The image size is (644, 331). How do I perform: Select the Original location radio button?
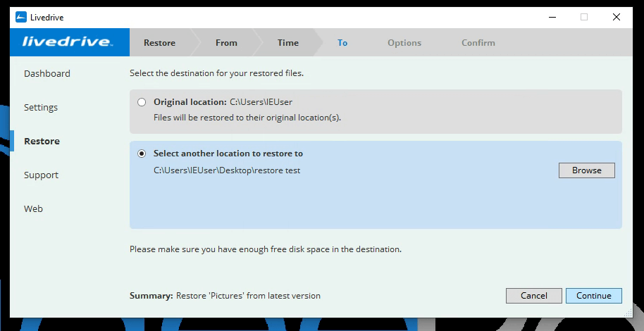coord(142,102)
